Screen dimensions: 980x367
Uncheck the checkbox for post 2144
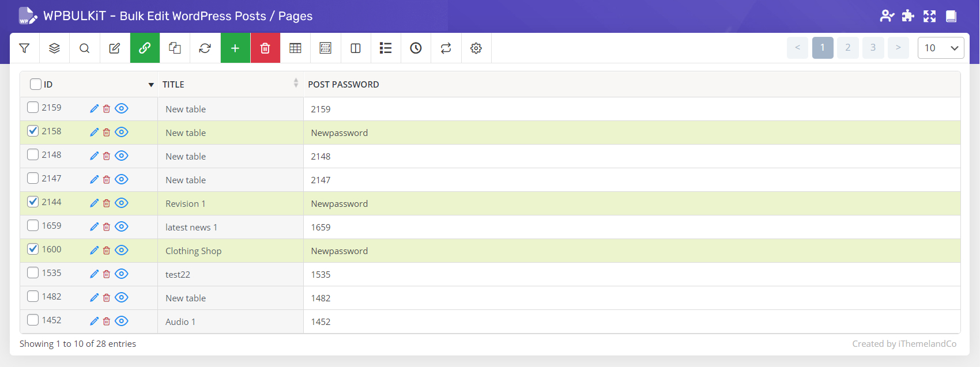click(x=33, y=202)
